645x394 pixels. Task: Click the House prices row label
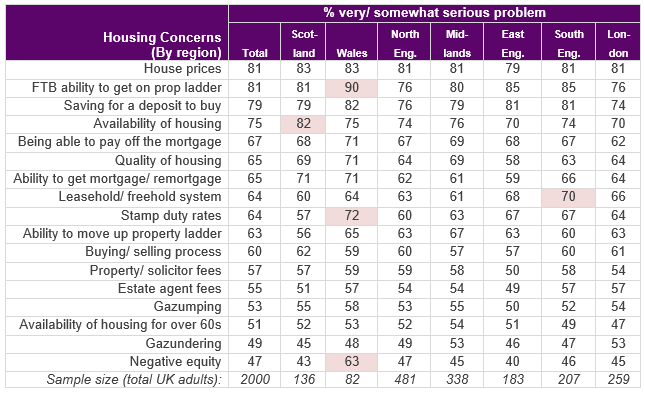click(x=183, y=69)
